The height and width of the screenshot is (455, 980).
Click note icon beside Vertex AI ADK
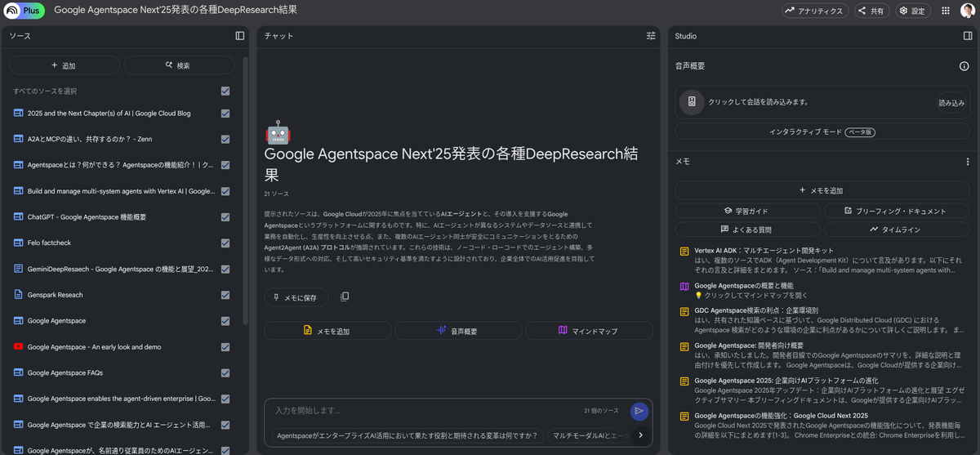(684, 251)
